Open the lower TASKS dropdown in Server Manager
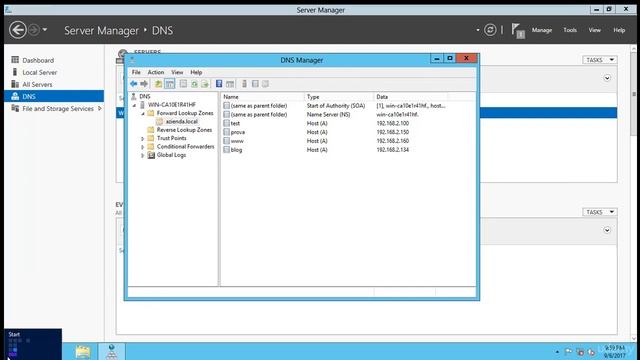The height and width of the screenshot is (360, 640). click(600, 212)
